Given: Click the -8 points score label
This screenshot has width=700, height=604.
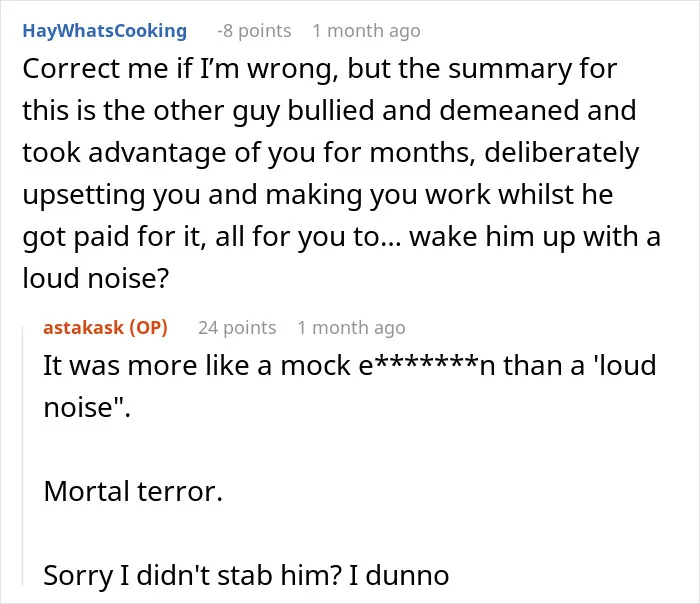Looking at the screenshot, I should point(254,31).
